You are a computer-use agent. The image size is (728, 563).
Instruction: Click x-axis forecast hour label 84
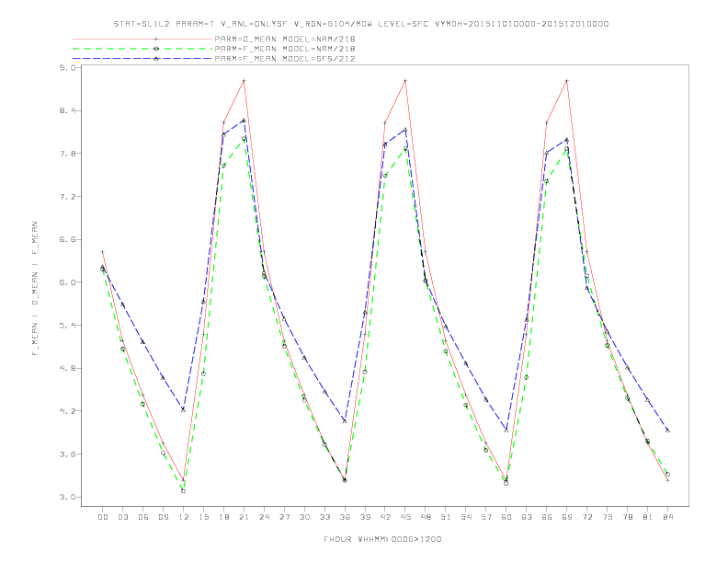click(x=667, y=517)
